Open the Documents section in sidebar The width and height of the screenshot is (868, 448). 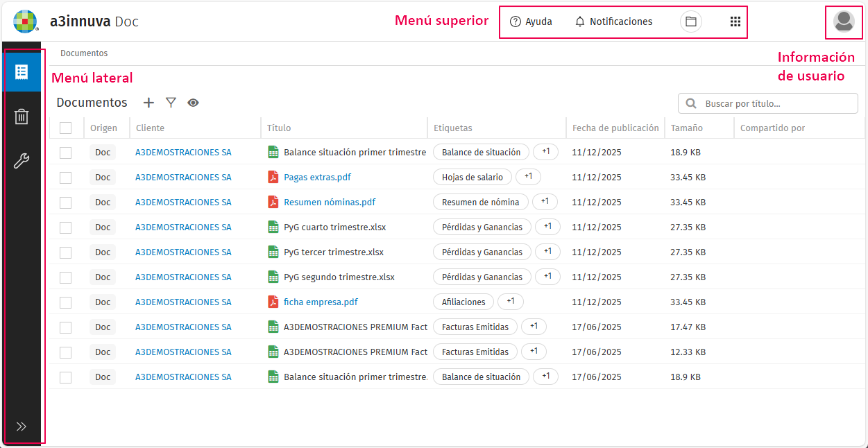tap(22, 71)
